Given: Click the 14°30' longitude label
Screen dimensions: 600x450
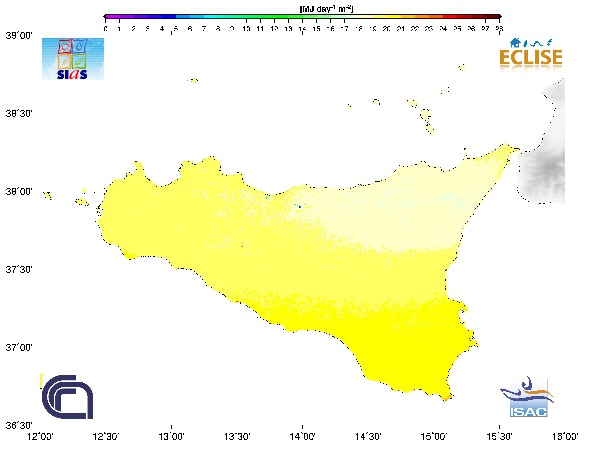Looking at the screenshot, I should tap(368, 437).
